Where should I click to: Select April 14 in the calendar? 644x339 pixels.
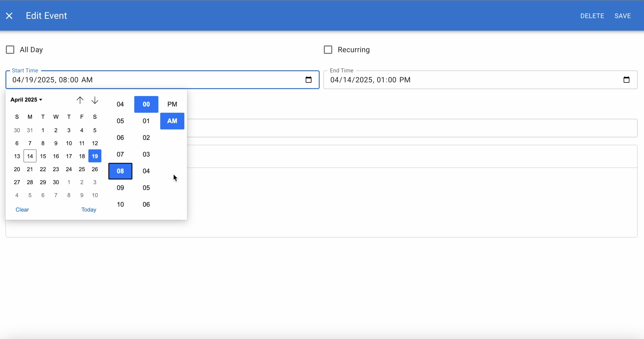(x=30, y=156)
